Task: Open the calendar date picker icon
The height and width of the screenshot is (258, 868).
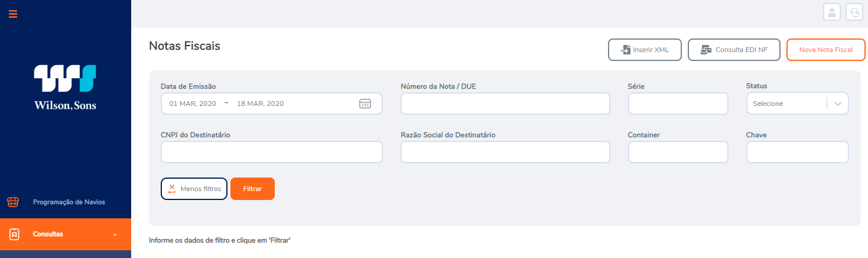Action: coord(365,104)
